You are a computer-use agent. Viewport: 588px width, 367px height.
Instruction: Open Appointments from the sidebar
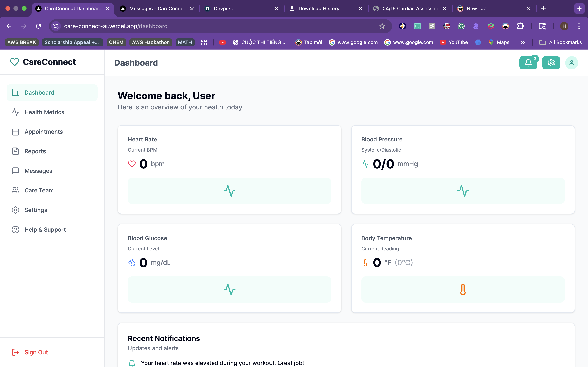point(43,132)
